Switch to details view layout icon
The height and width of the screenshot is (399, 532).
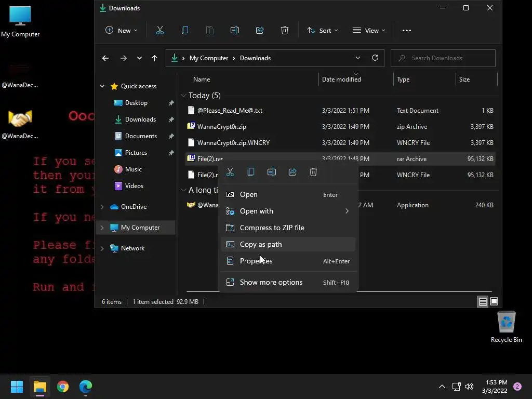pos(483,301)
